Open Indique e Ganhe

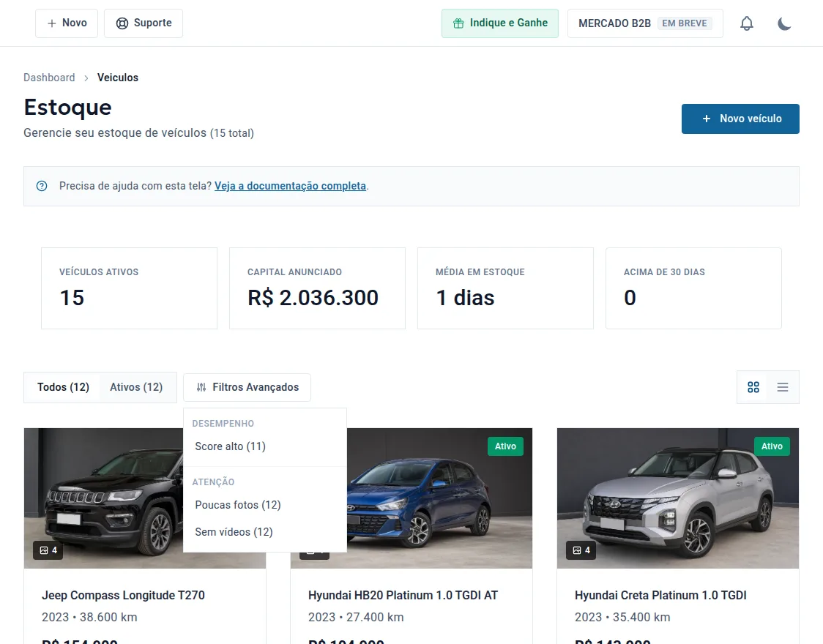[x=499, y=23]
